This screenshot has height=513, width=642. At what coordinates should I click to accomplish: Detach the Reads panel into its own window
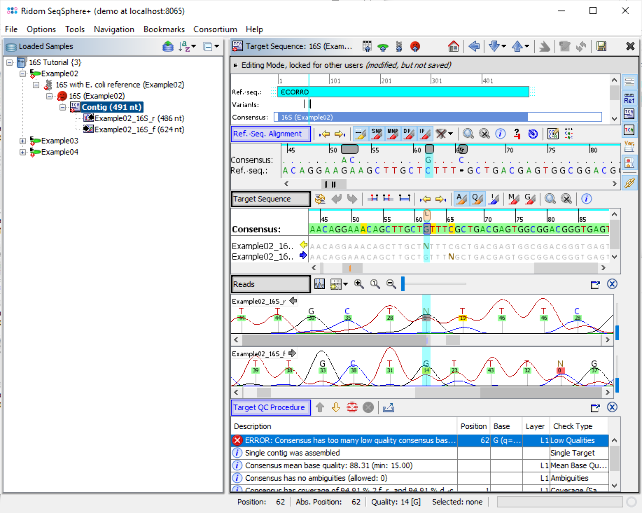coord(595,284)
